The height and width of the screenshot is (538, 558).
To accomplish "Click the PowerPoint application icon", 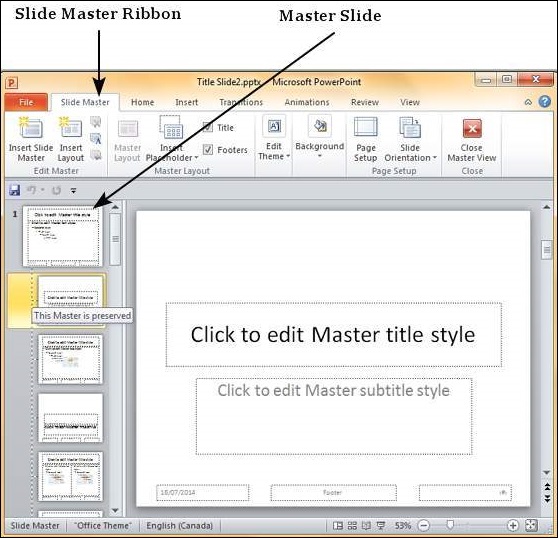I will (11, 83).
